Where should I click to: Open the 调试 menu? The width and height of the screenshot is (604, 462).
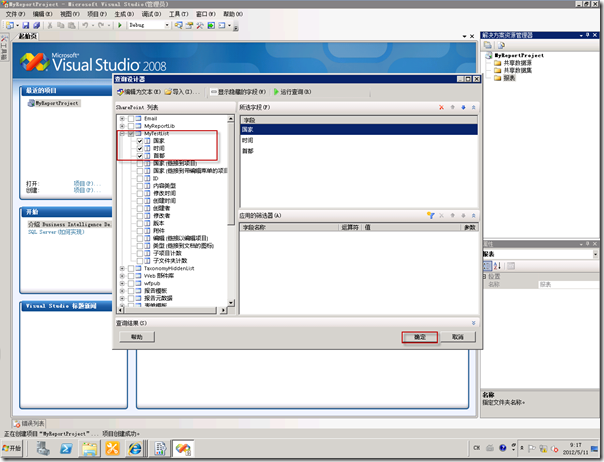click(151, 14)
